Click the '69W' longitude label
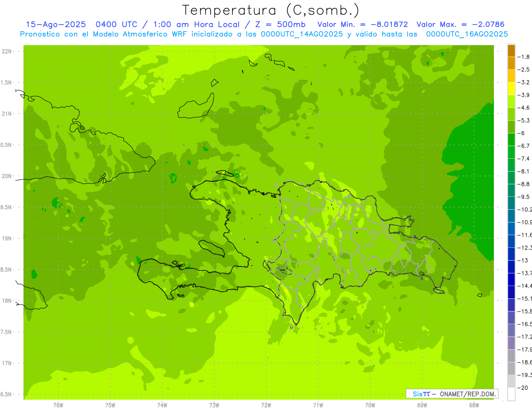 [x=422, y=405]
